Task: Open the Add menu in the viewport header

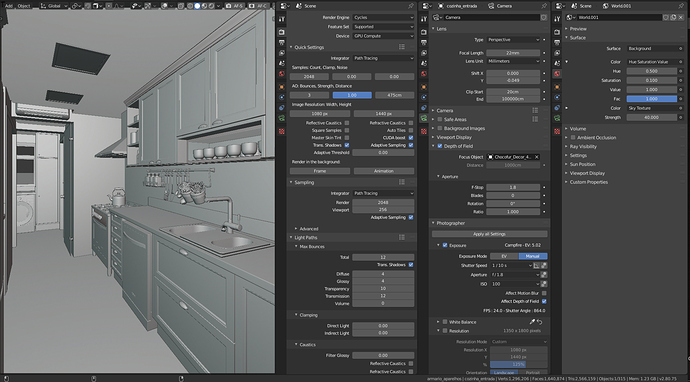Action: (x=9, y=6)
